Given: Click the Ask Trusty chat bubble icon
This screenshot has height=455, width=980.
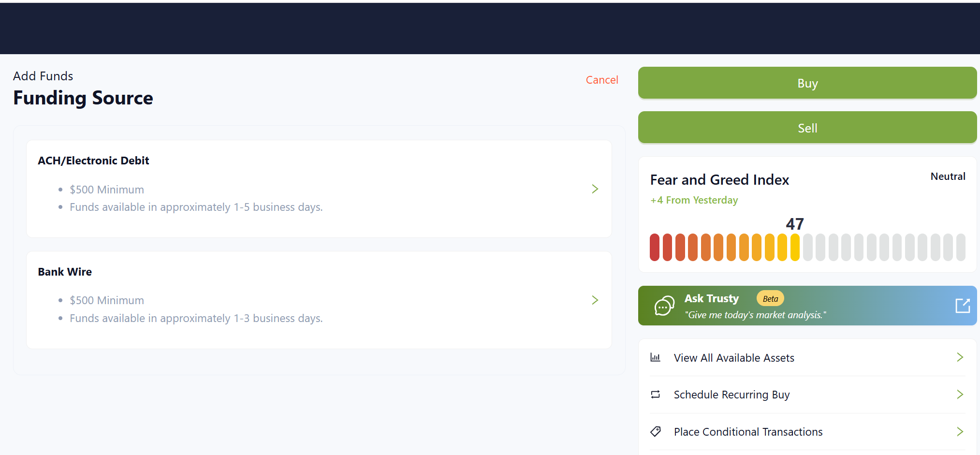Looking at the screenshot, I should 664,306.
